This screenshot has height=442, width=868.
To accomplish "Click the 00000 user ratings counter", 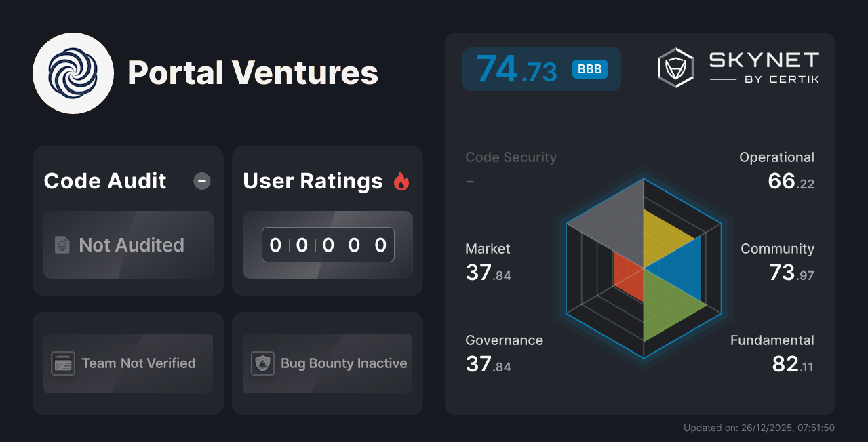I will tap(328, 245).
